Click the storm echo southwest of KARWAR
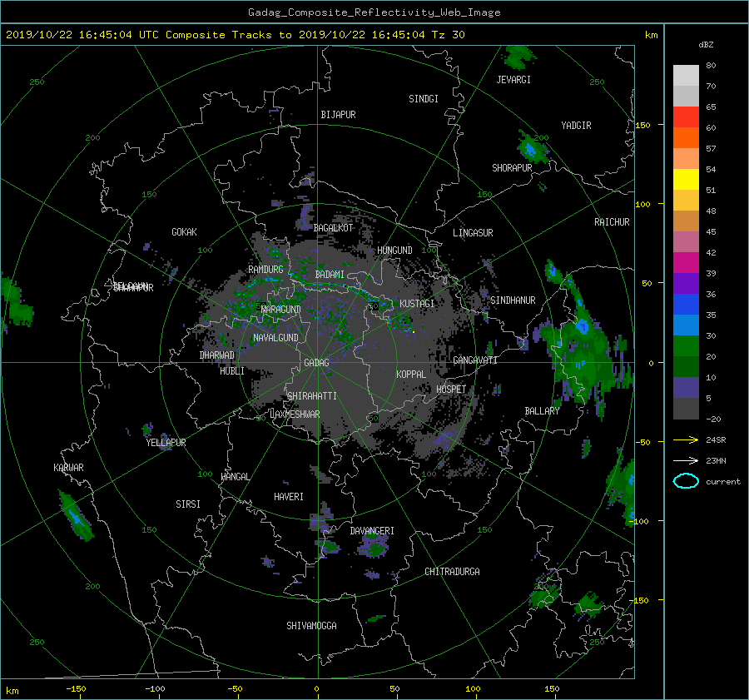This screenshot has height=700, width=749. pos(76,517)
